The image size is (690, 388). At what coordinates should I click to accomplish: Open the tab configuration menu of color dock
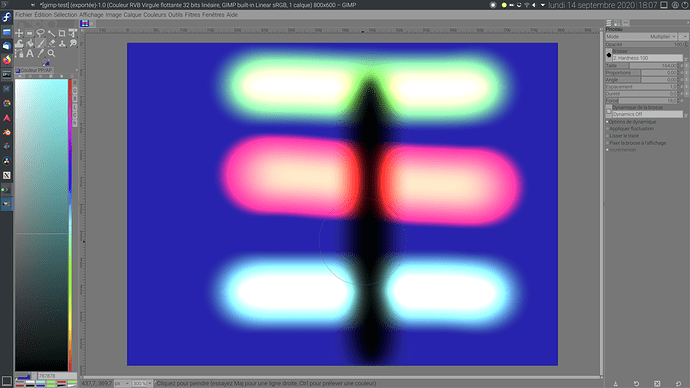click(76, 70)
